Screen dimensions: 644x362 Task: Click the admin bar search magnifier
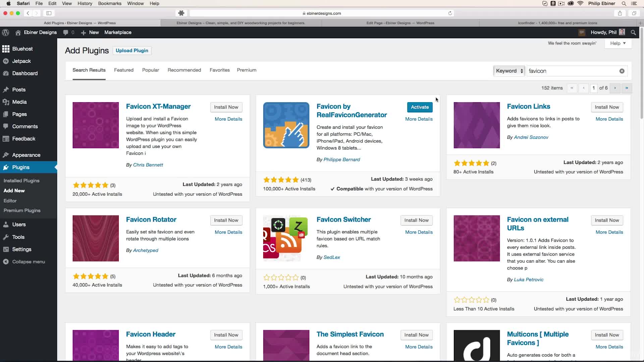tap(633, 33)
